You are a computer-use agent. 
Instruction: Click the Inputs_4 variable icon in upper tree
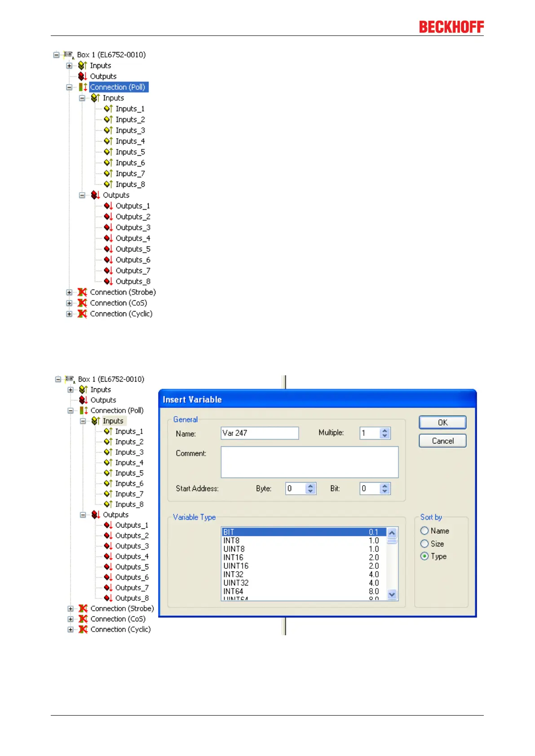(108, 141)
